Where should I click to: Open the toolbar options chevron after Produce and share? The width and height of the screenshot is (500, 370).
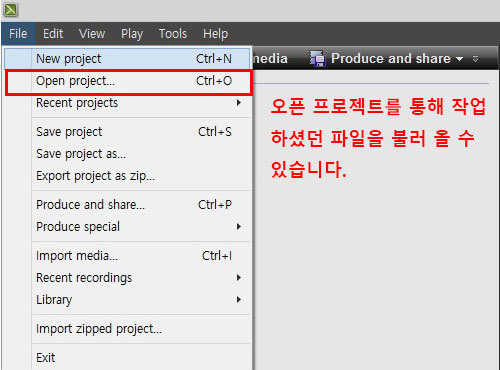(x=476, y=59)
